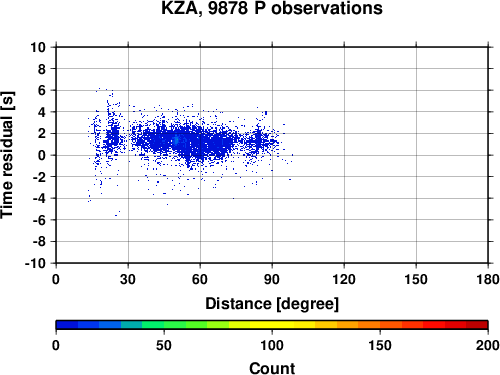This screenshot has height=375, width=500.
Task: Click y-axis tick label '-6'
Action: coord(39,220)
